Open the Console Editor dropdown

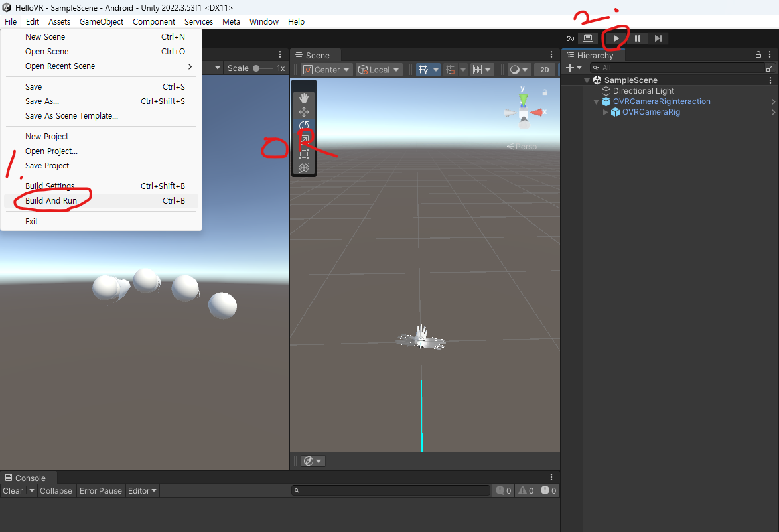click(142, 491)
